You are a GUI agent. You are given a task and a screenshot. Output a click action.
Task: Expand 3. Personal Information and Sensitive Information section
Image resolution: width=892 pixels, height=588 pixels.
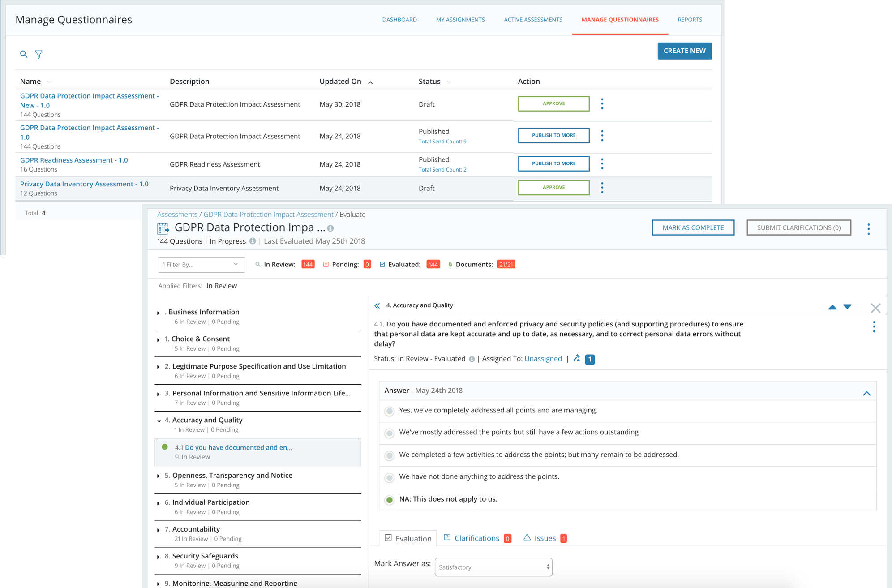tap(159, 394)
